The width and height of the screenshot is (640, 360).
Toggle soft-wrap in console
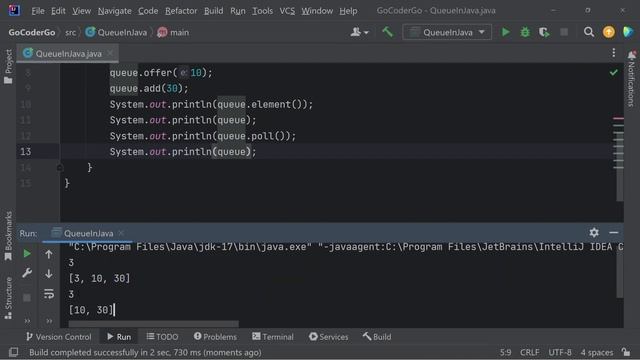point(49,293)
